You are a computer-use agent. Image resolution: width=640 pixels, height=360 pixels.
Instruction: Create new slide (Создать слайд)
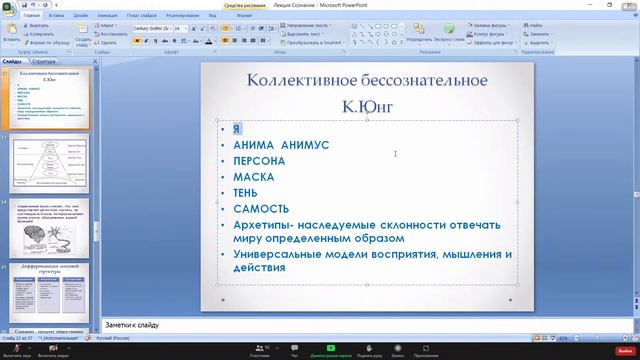pos(83,35)
